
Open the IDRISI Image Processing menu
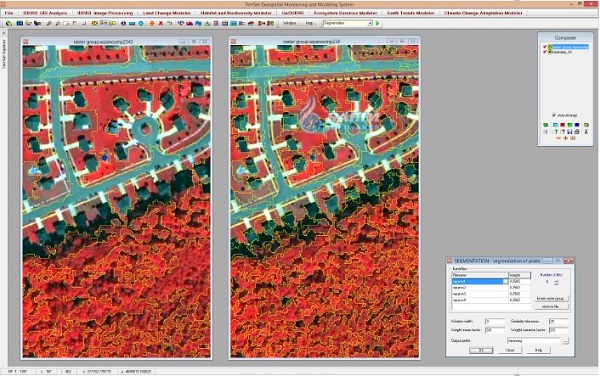click(105, 13)
